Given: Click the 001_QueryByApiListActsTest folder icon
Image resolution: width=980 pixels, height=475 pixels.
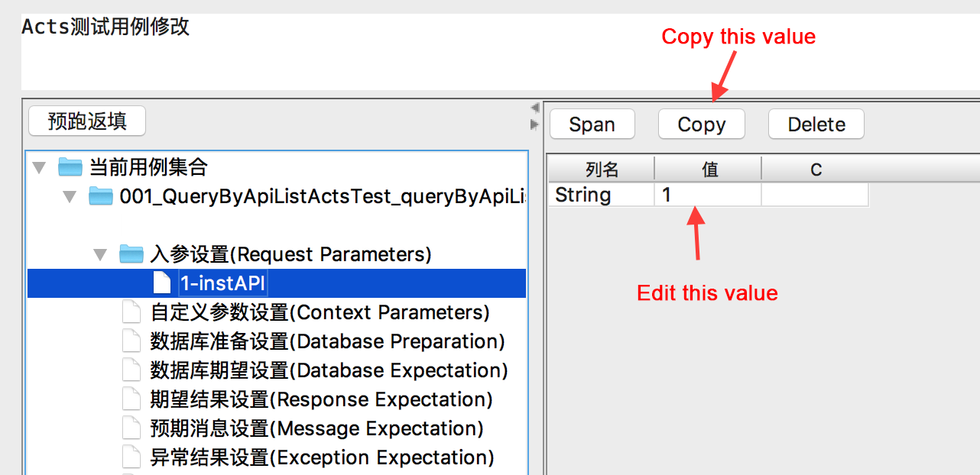Looking at the screenshot, I should (100, 196).
